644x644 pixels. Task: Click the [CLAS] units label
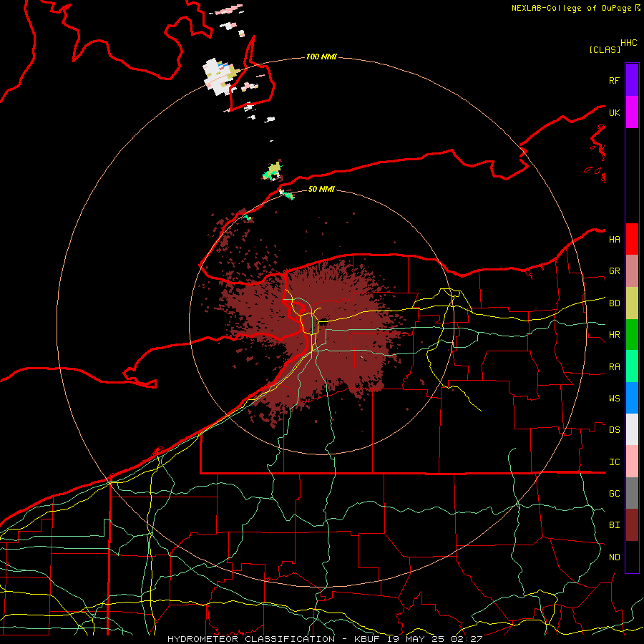click(x=605, y=49)
